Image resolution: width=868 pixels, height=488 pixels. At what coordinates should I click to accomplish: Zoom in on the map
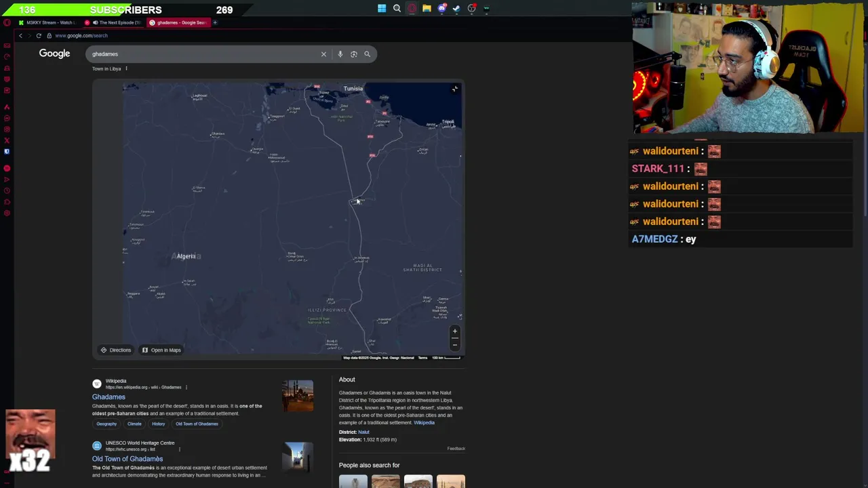point(455,331)
